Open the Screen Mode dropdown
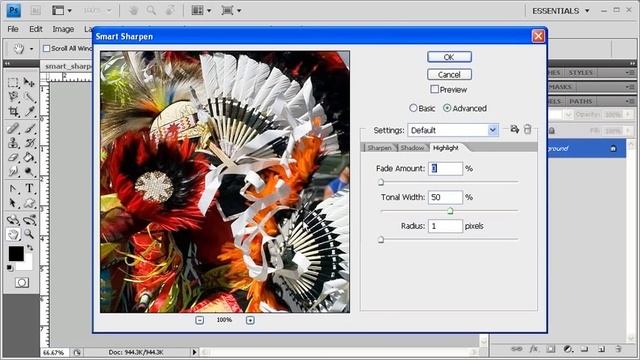Screen dimensions: 640x360 pos(231,11)
